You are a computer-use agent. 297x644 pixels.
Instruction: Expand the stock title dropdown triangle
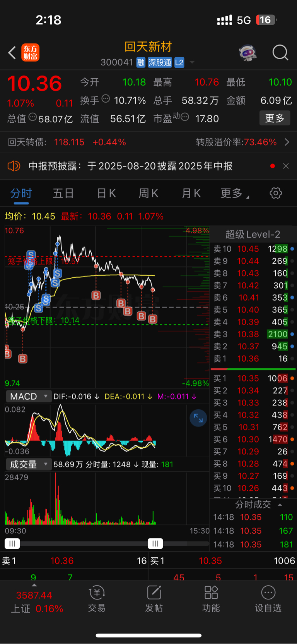click(192, 62)
